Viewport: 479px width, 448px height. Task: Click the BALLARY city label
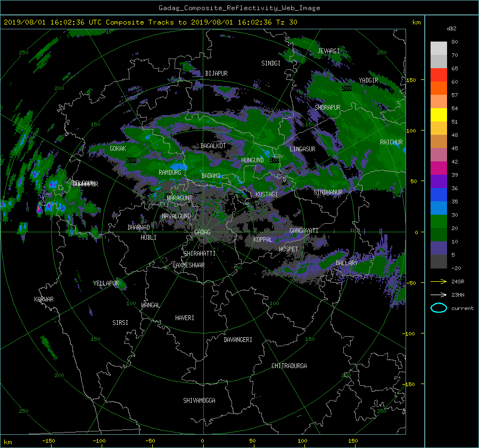pyautogui.click(x=346, y=263)
